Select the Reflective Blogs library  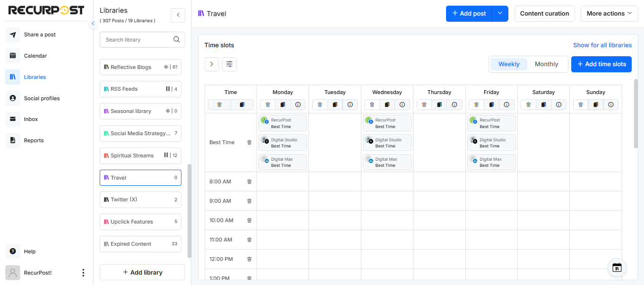(140, 67)
